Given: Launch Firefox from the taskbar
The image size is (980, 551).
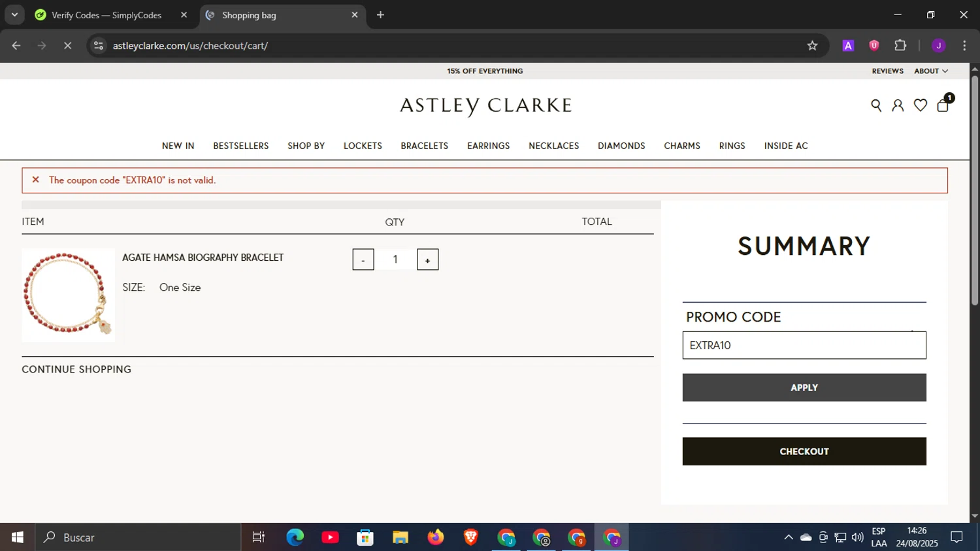Looking at the screenshot, I should point(436,537).
